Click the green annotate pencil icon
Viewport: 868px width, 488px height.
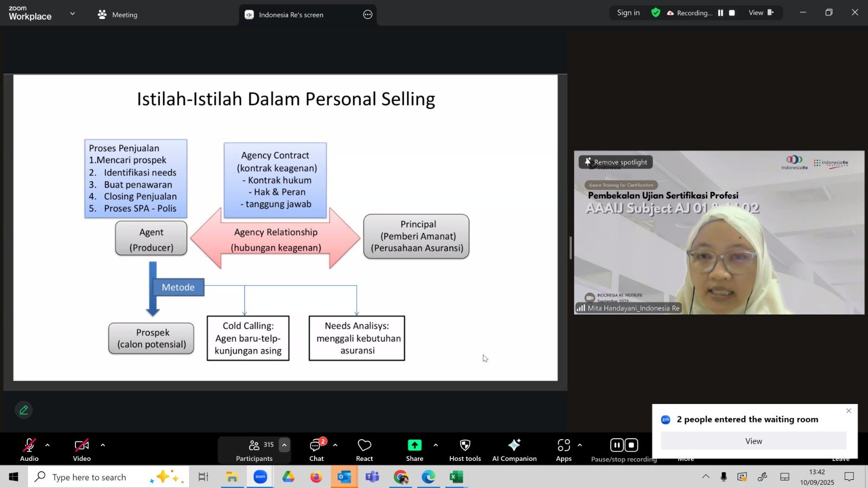[24, 410]
